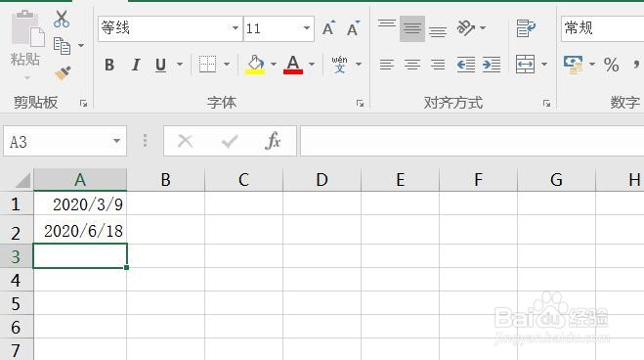The width and height of the screenshot is (644, 360).
Task: Open the clipboard group dialog launcher
Action: point(84,103)
